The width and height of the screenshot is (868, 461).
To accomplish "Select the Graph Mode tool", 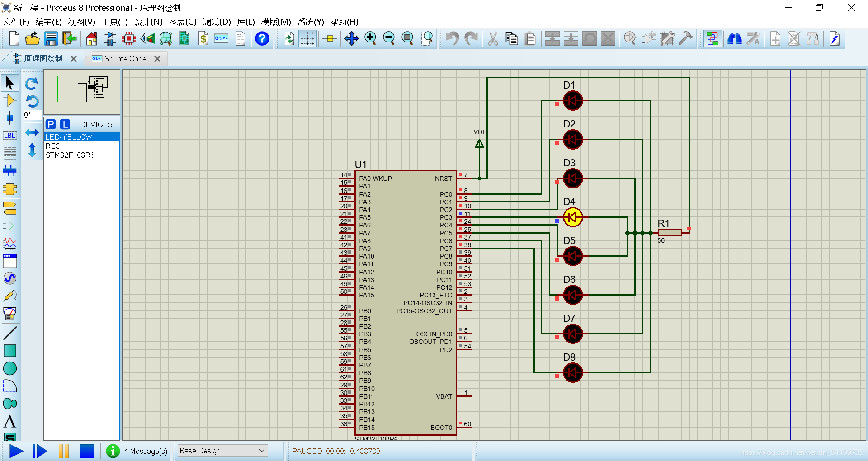I will pos(9,244).
